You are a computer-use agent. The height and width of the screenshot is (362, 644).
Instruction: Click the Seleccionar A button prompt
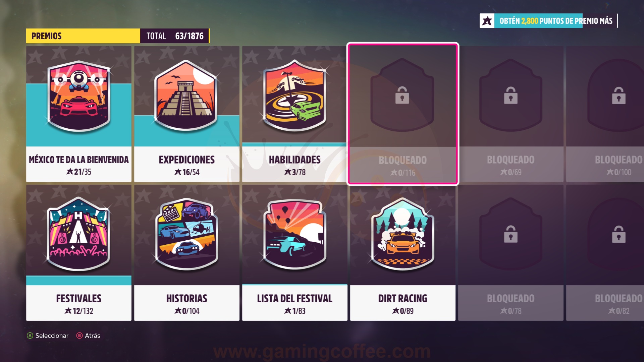pyautogui.click(x=48, y=336)
